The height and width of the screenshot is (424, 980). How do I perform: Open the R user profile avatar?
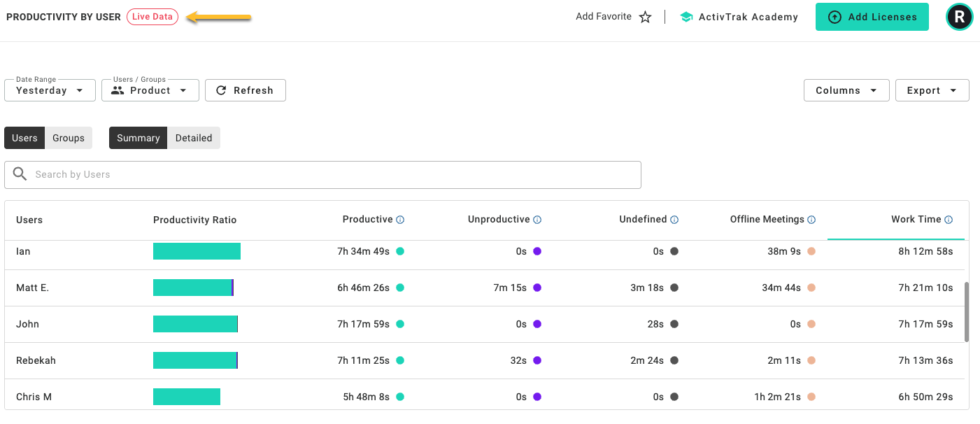(960, 17)
